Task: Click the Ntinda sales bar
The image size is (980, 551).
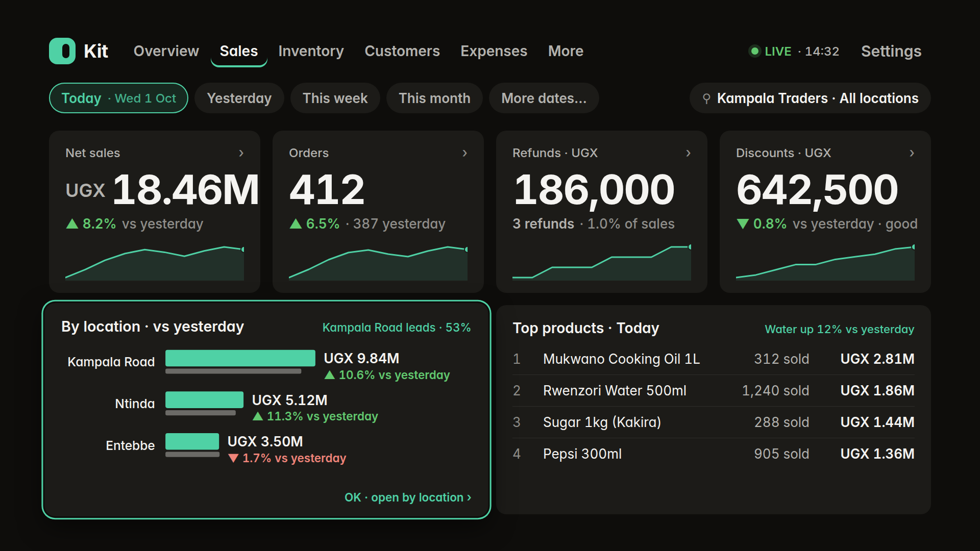Action: click(x=204, y=399)
